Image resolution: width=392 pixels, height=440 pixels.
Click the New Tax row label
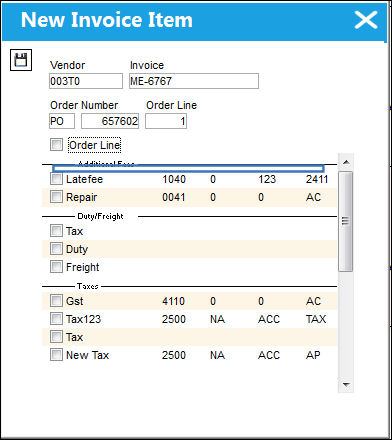tap(87, 355)
